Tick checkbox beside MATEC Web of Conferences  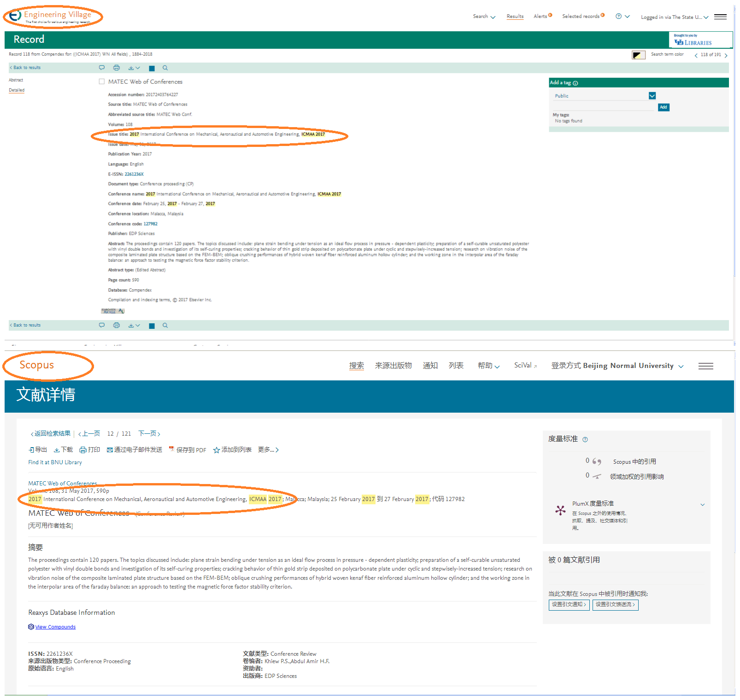102,82
